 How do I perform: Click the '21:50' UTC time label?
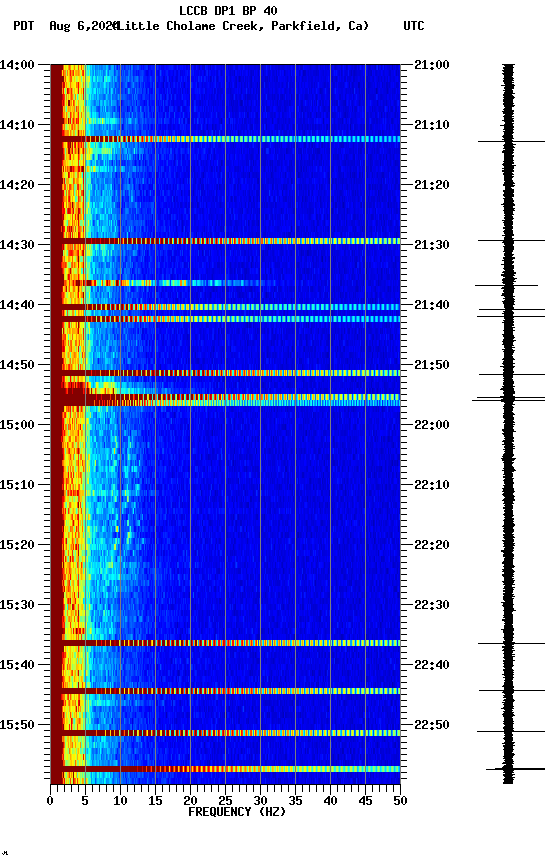point(432,365)
